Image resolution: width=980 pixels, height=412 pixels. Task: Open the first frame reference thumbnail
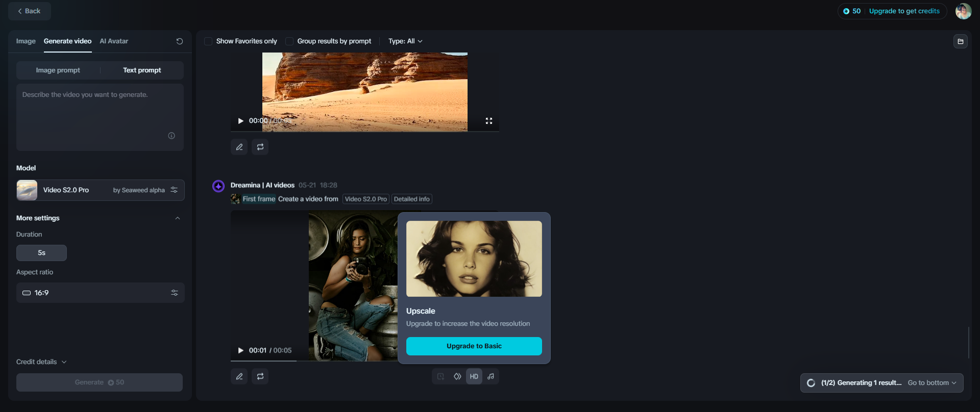tap(235, 199)
